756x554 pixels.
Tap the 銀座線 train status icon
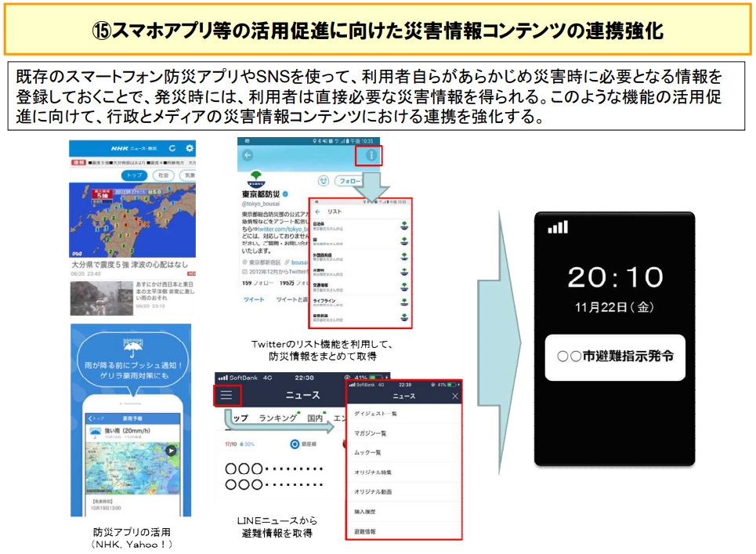[295, 444]
